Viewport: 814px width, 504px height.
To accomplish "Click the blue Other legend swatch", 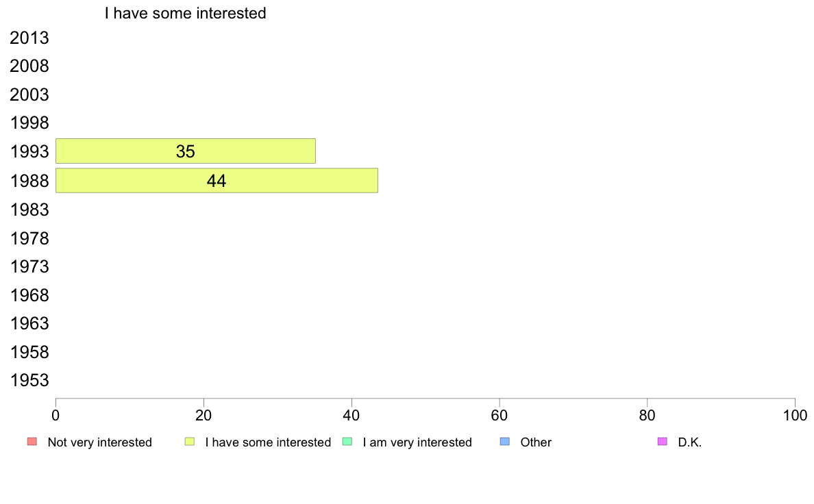I will 504,442.
